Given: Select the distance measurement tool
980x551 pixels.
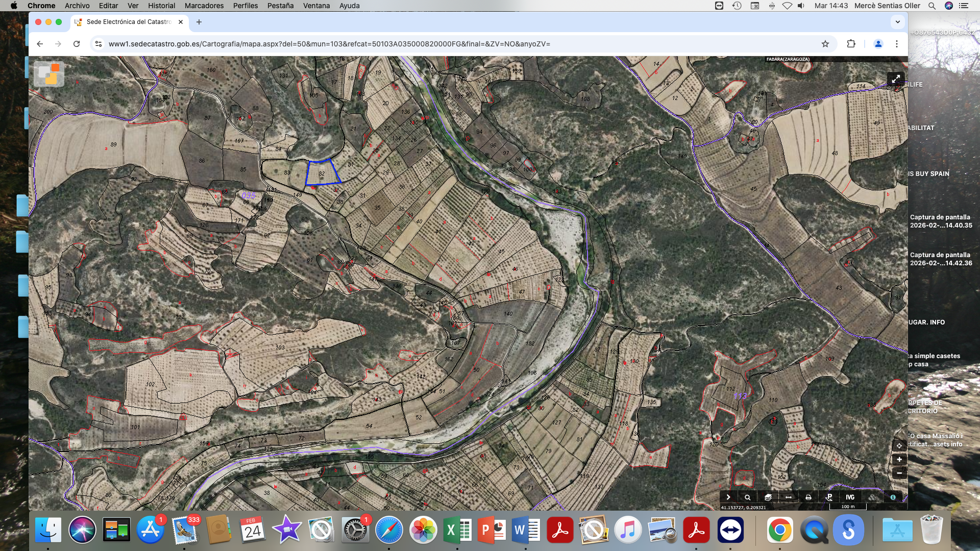Looking at the screenshot, I should click(x=789, y=497).
